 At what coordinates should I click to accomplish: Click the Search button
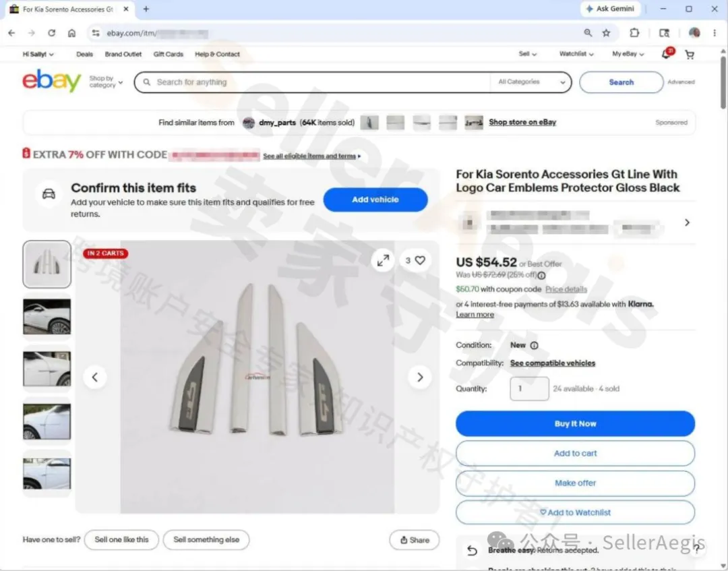(621, 82)
